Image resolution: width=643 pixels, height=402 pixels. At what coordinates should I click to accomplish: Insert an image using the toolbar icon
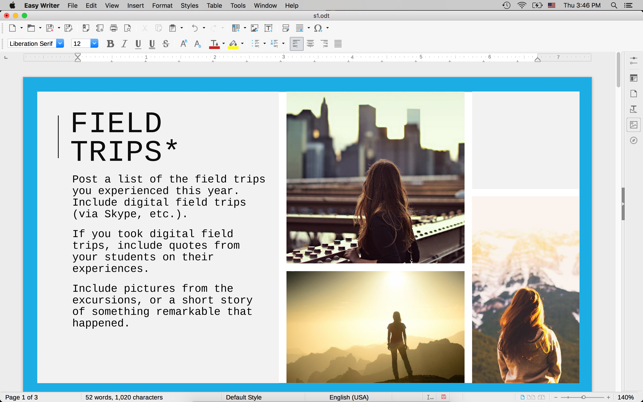[254, 28]
